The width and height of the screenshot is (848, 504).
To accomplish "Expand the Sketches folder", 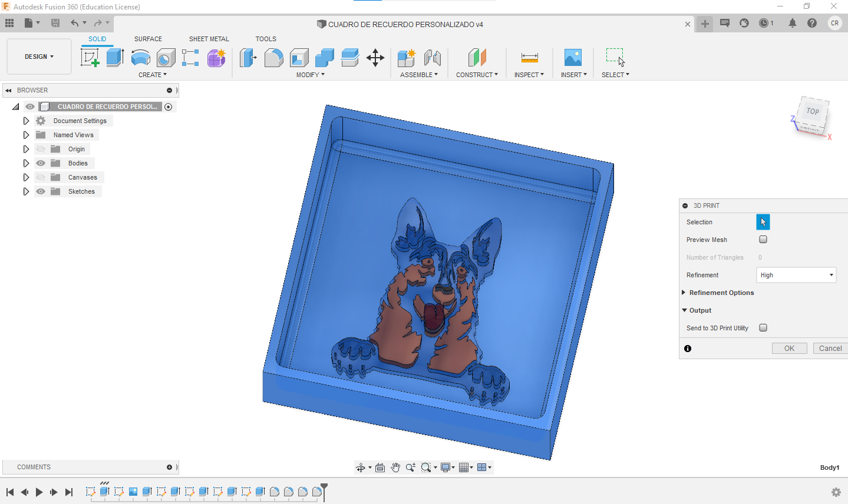I will pos(26,191).
